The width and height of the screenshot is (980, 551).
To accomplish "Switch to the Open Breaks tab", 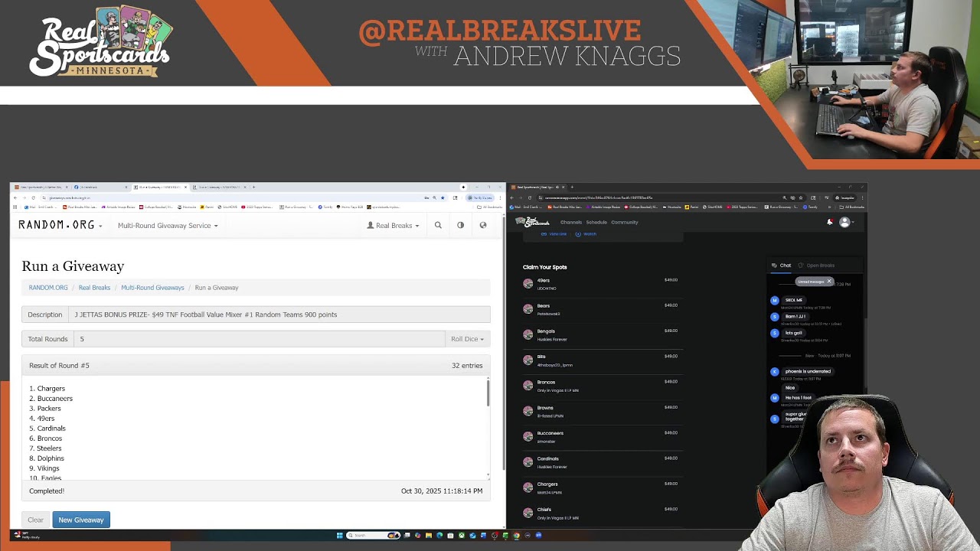I will click(x=816, y=266).
